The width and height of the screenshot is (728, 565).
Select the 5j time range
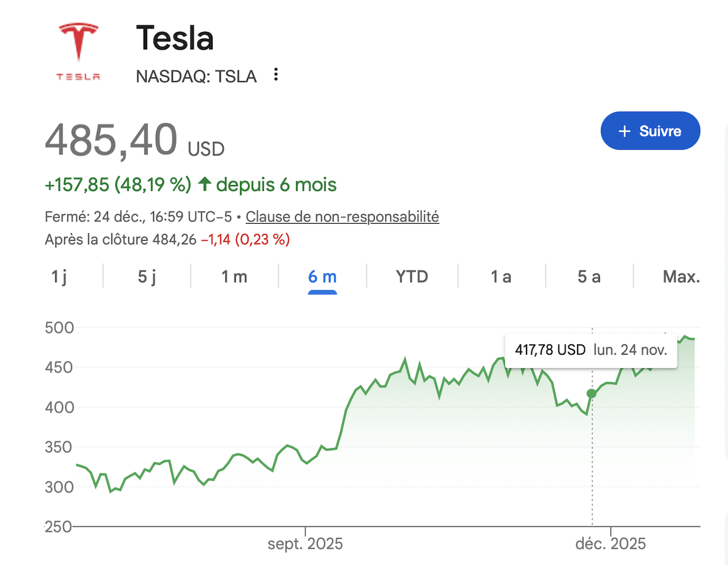tap(145, 276)
